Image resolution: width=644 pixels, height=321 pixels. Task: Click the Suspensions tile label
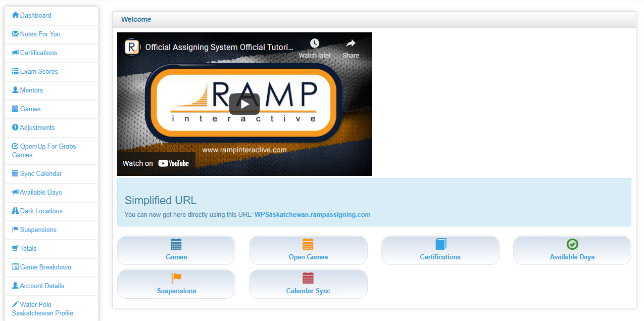176,291
